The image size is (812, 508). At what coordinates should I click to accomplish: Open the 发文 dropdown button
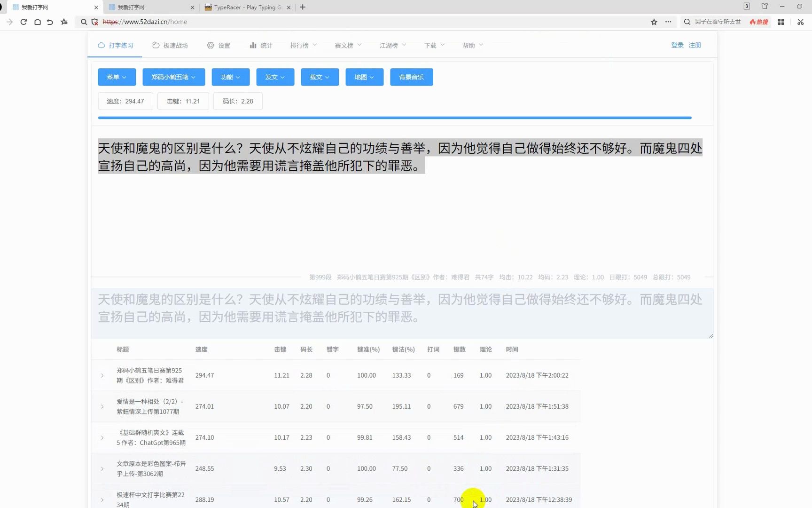275,77
